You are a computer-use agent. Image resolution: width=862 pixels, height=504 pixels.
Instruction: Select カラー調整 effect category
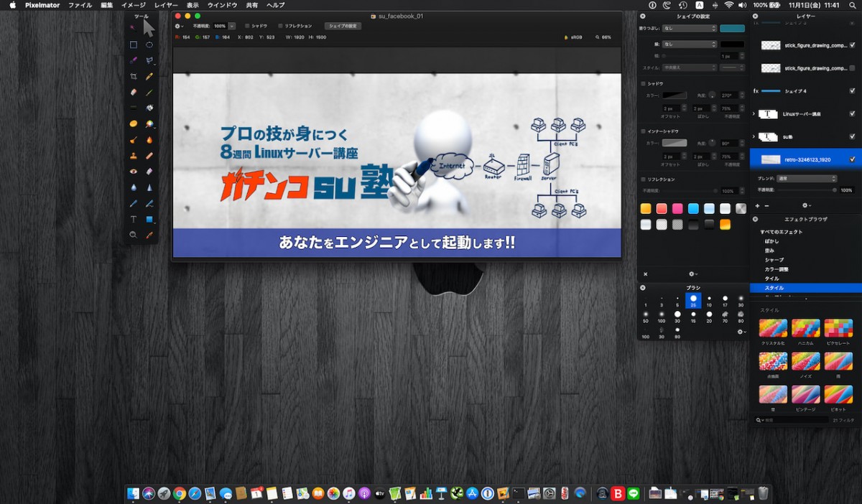(x=777, y=269)
